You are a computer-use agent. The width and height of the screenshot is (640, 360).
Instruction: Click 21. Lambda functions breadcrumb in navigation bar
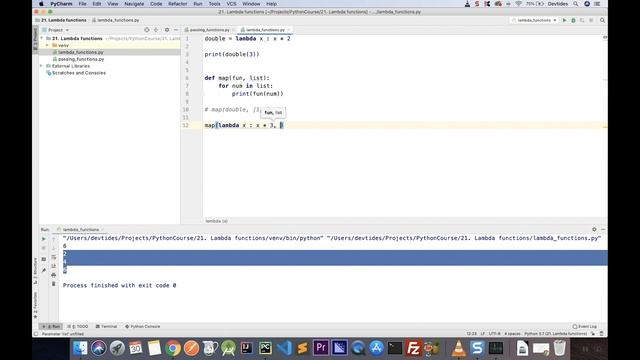click(64, 20)
